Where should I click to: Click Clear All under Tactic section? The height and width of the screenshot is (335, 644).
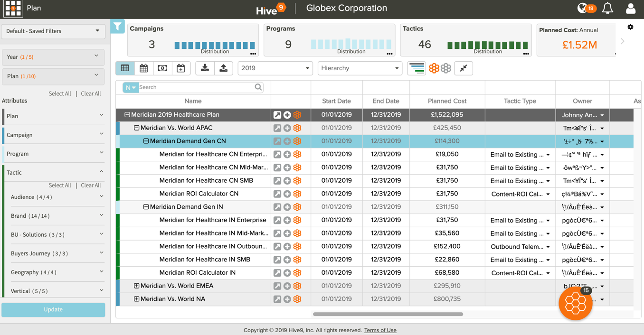point(91,186)
